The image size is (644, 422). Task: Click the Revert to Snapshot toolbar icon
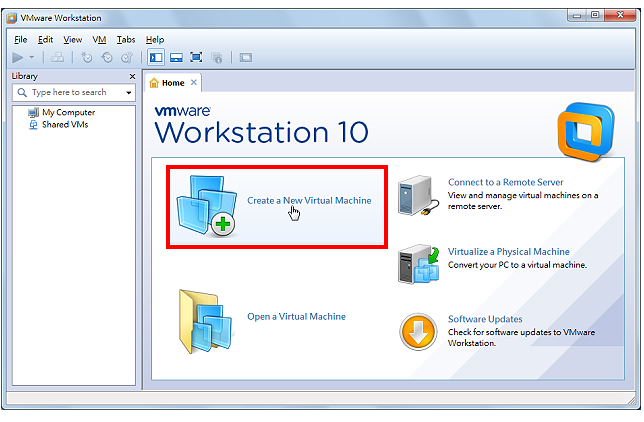pos(107,58)
